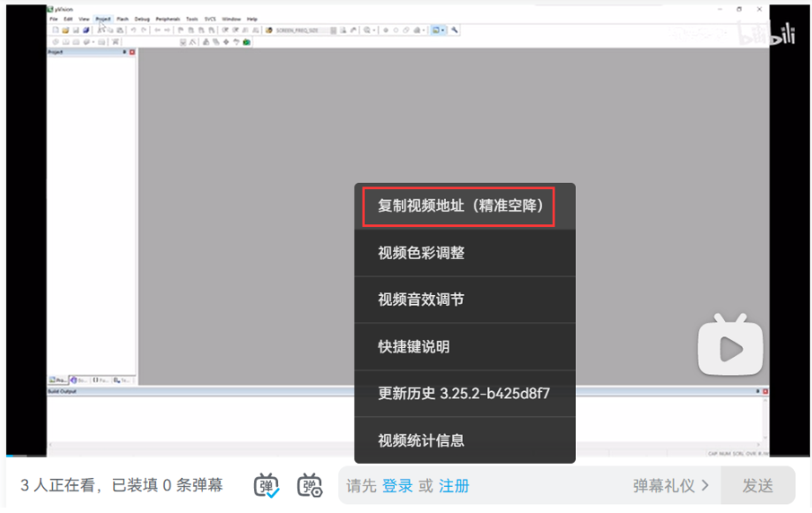The height and width of the screenshot is (513, 812).
Task: Show 视频统计信息 from the context menu
Action: point(422,440)
